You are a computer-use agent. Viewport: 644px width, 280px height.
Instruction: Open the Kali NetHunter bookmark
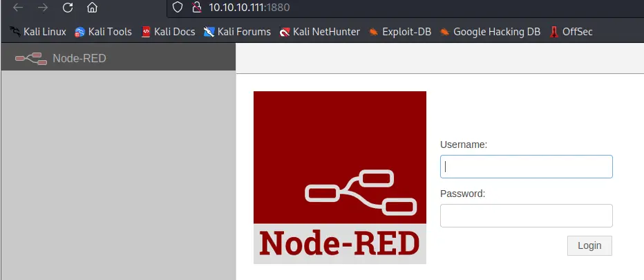(x=319, y=32)
